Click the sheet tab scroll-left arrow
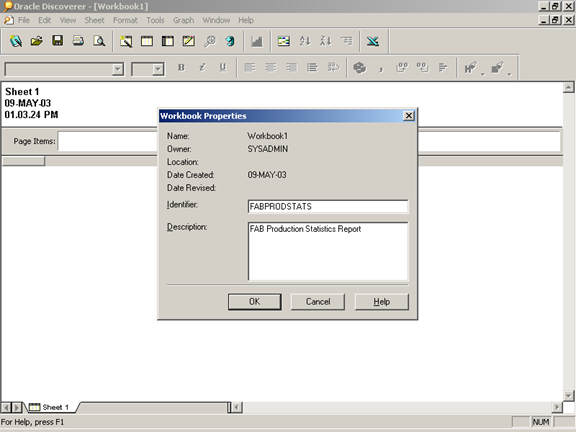The height and width of the screenshot is (432, 576). [x=6, y=407]
